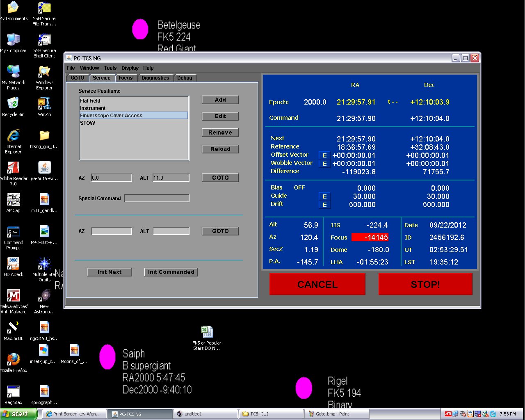Viewport: 525px width, 420px height.
Task: Click the red STOP! button
Action: tap(425, 284)
